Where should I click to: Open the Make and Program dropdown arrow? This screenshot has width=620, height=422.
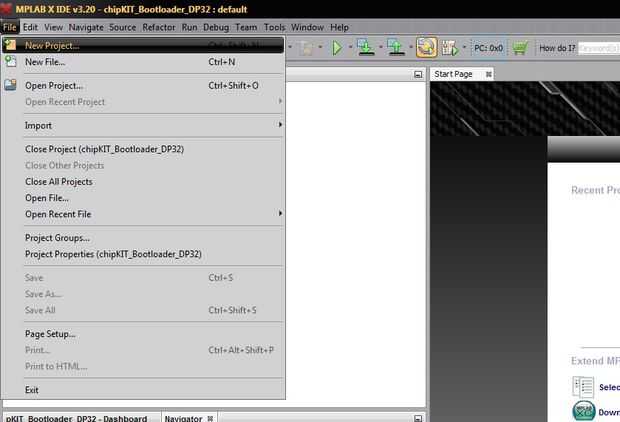pyautogui.click(x=380, y=47)
